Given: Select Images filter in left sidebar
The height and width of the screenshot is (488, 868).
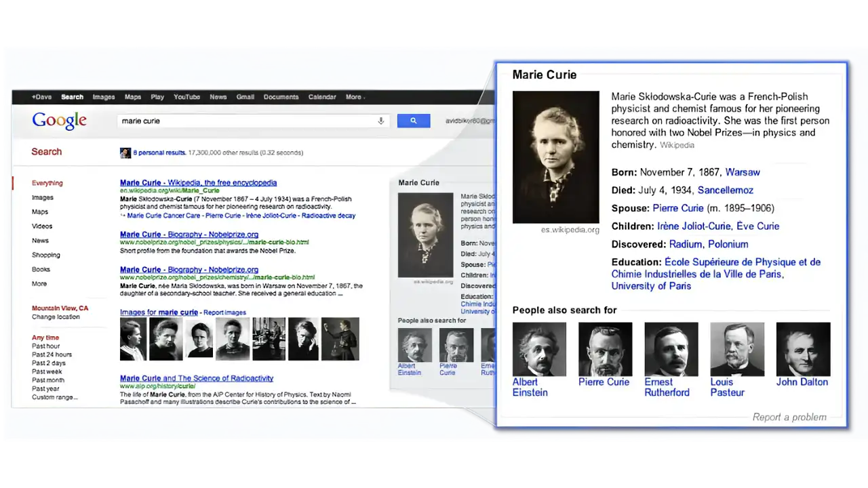Looking at the screenshot, I should click(x=43, y=198).
